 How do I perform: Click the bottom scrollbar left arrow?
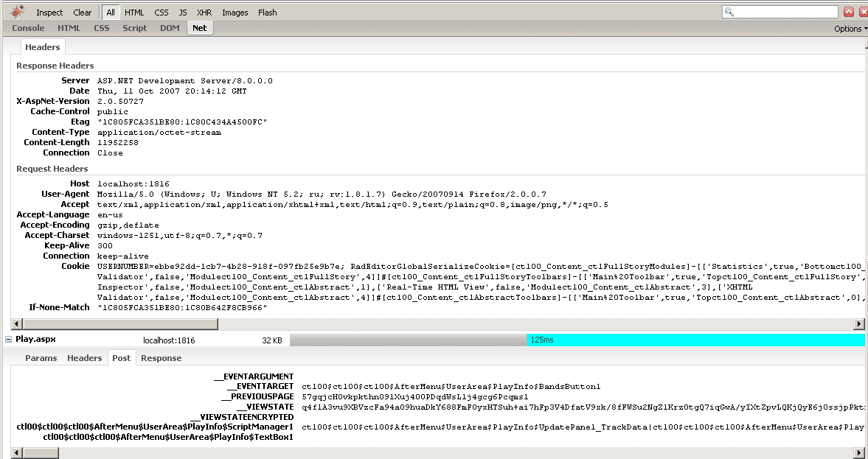16,453
